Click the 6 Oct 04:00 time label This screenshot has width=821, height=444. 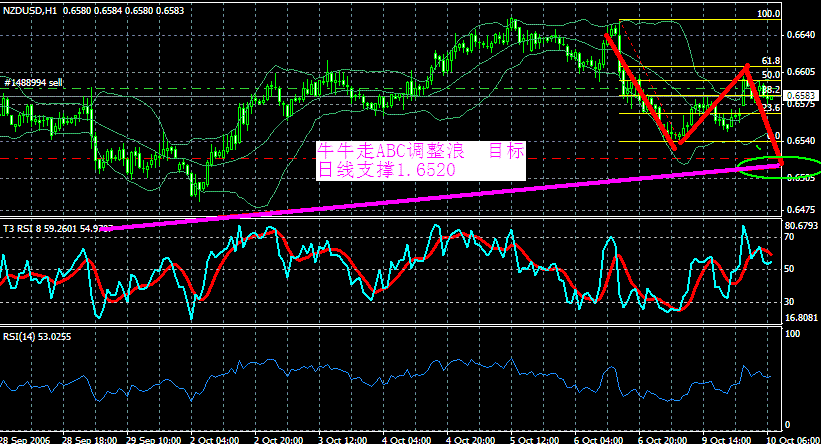(599, 439)
